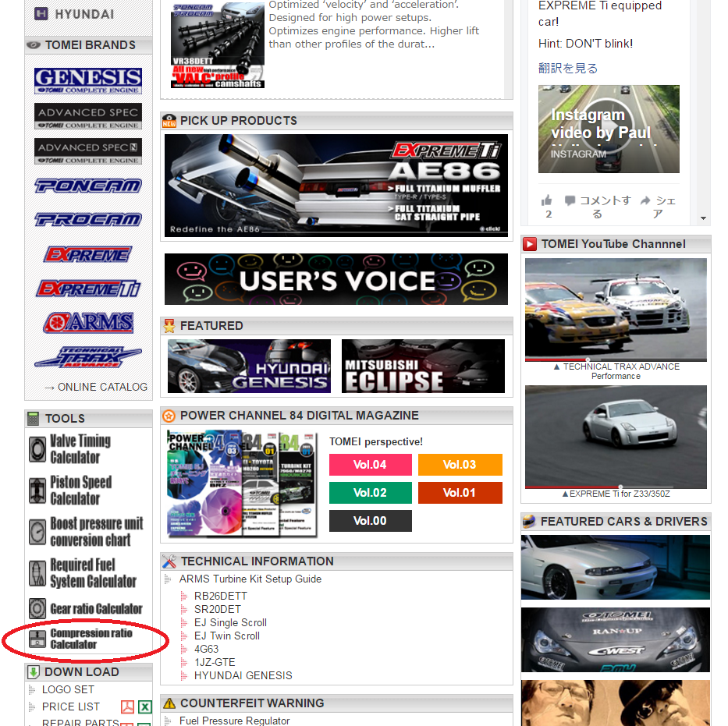Open Piston Speed Calculator link
Viewport: 728px width, 726px height.
pyautogui.click(x=81, y=490)
